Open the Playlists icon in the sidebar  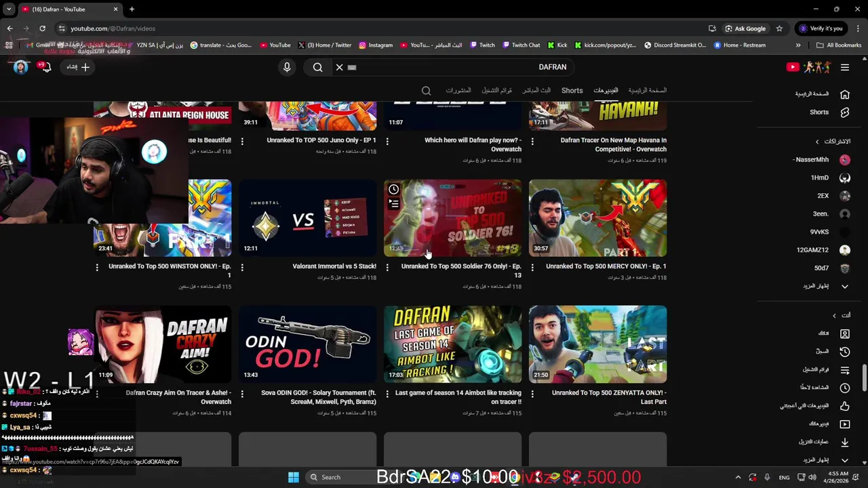point(845,370)
